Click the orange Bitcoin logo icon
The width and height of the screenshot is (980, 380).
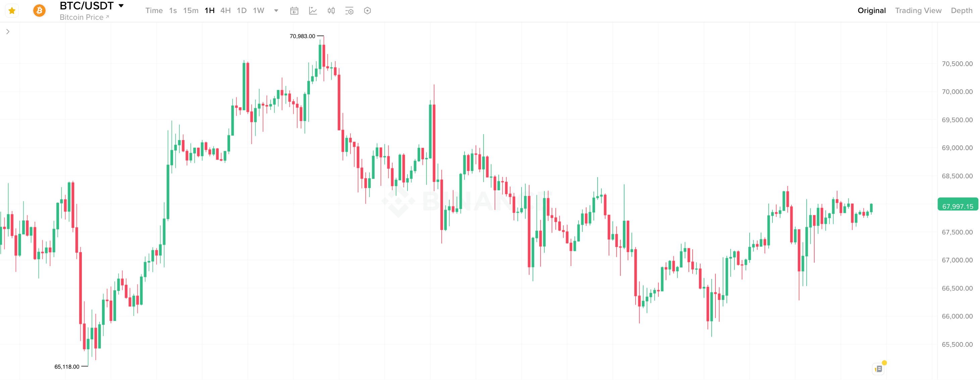coord(39,11)
